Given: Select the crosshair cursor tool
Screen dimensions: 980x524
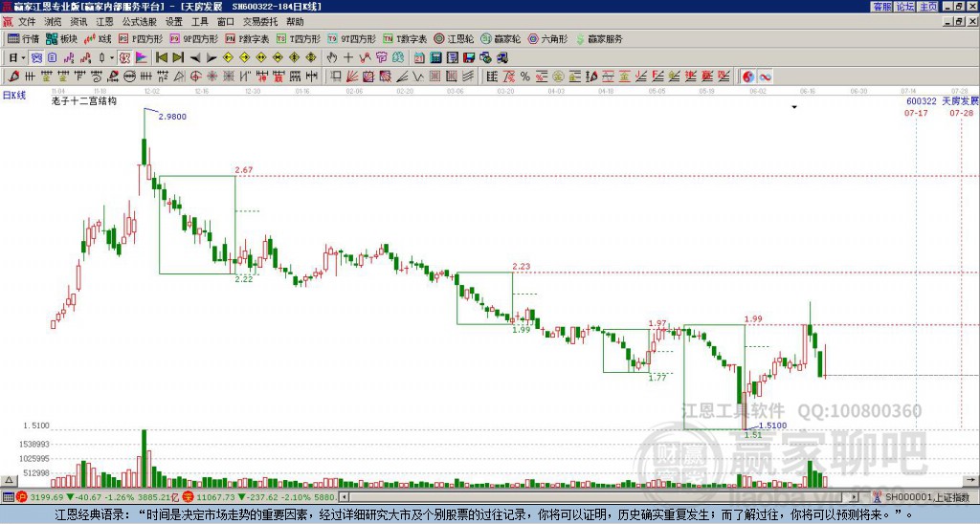Looking at the screenshot, I should pos(348,58).
